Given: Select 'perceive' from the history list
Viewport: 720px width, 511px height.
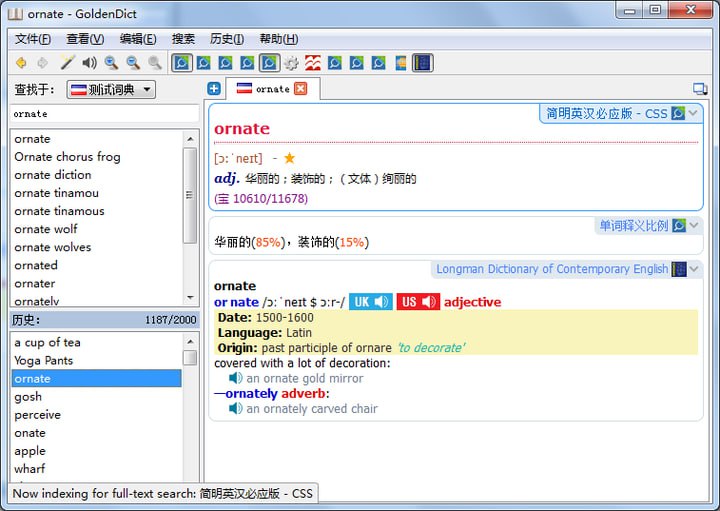Looking at the screenshot, I should click(x=38, y=414).
